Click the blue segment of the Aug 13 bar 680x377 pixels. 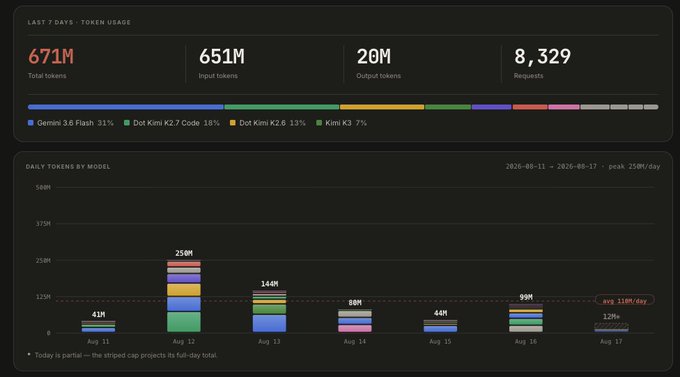(269, 324)
